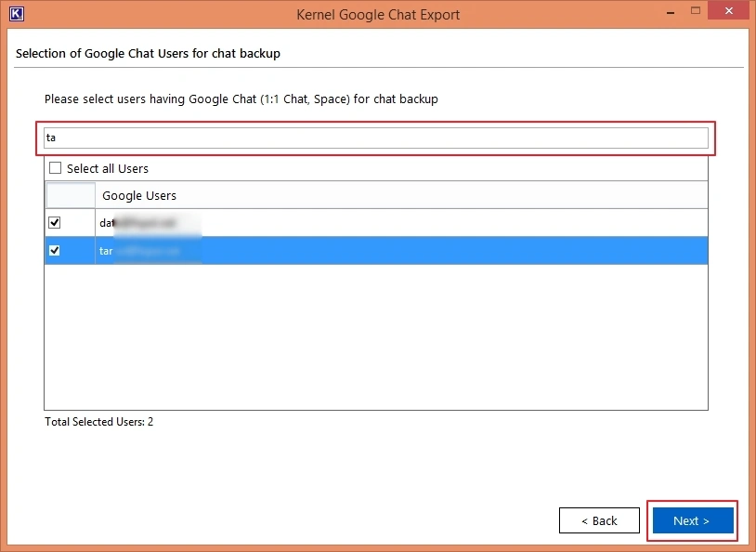Enable the Select all Users checkbox
This screenshot has width=756, height=552.
(x=56, y=168)
